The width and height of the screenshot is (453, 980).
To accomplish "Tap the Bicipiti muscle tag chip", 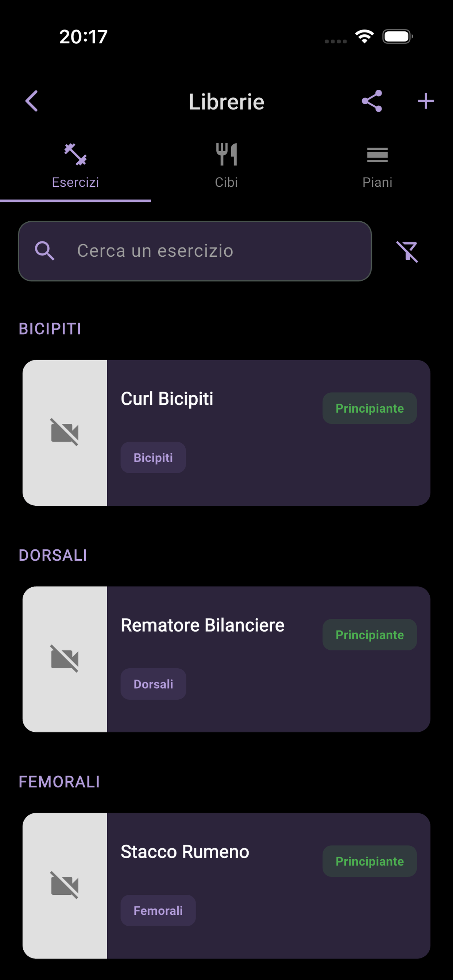I will click(x=153, y=457).
